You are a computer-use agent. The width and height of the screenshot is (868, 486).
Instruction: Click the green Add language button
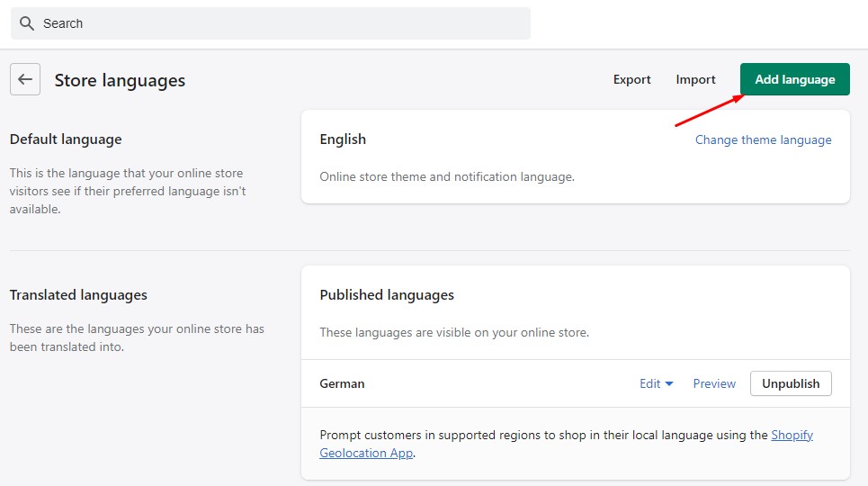pyautogui.click(x=794, y=79)
